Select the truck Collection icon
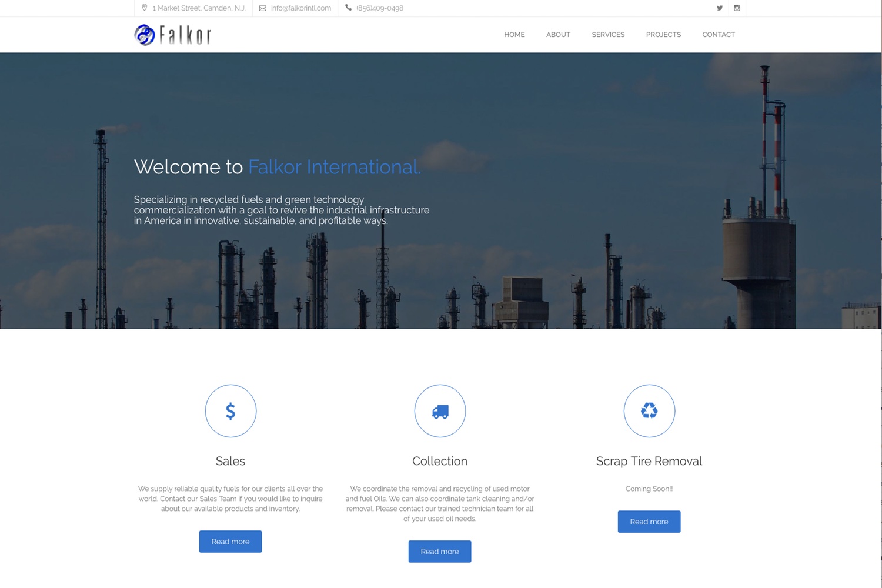This screenshot has height=588, width=882. [440, 411]
